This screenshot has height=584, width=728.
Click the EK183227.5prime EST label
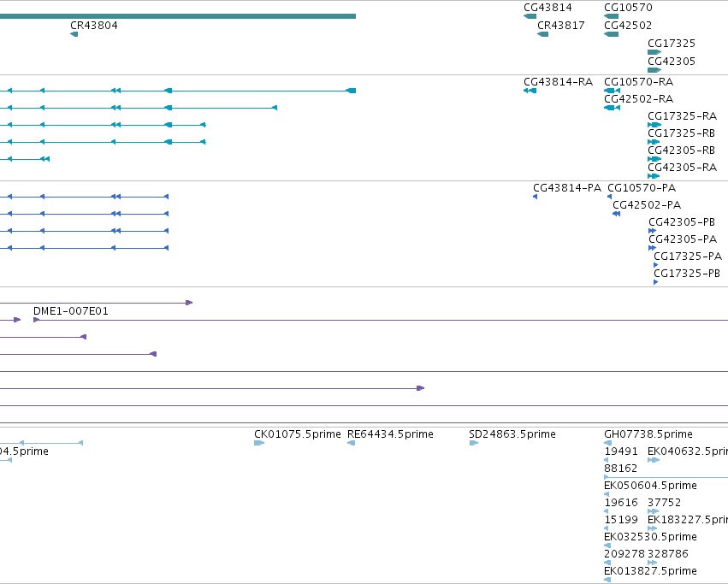point(688,520)
